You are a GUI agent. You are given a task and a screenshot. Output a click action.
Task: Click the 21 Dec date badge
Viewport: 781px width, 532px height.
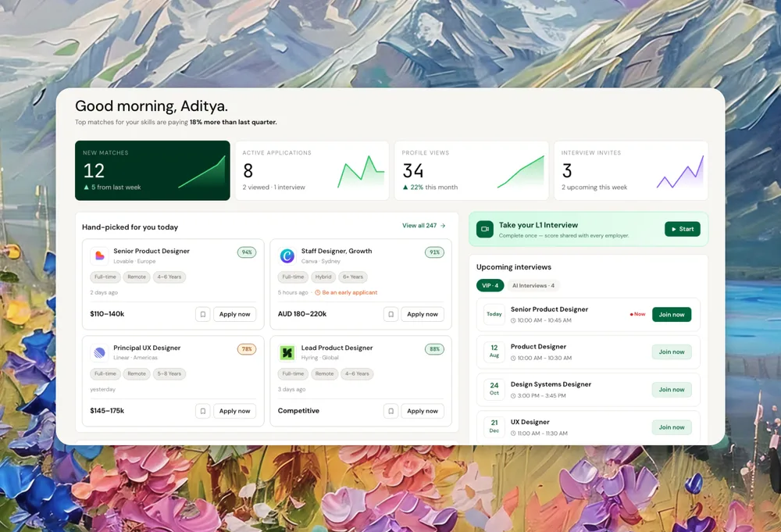click(x=494, y=427)
